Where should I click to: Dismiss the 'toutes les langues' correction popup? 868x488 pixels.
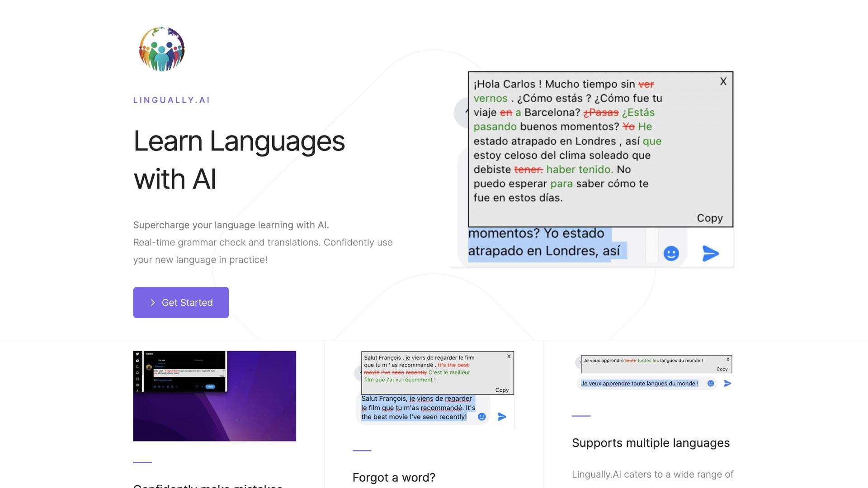coord(727,360)
